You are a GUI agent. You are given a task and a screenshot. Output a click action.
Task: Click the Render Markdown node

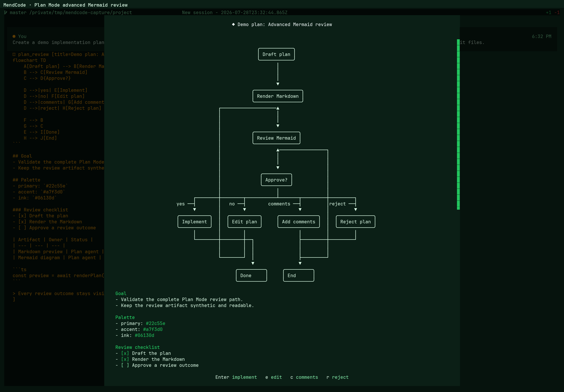pos(278,96)
